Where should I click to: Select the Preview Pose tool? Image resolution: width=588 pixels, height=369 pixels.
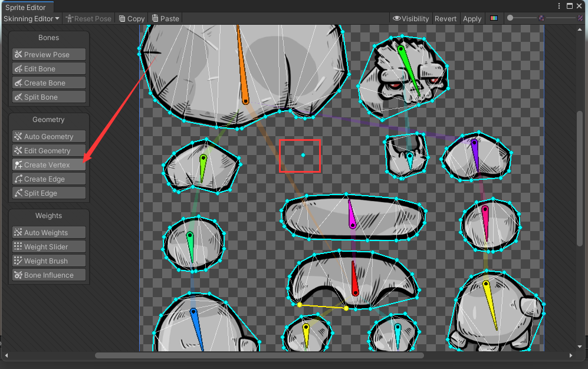click(x=48, y=54)
